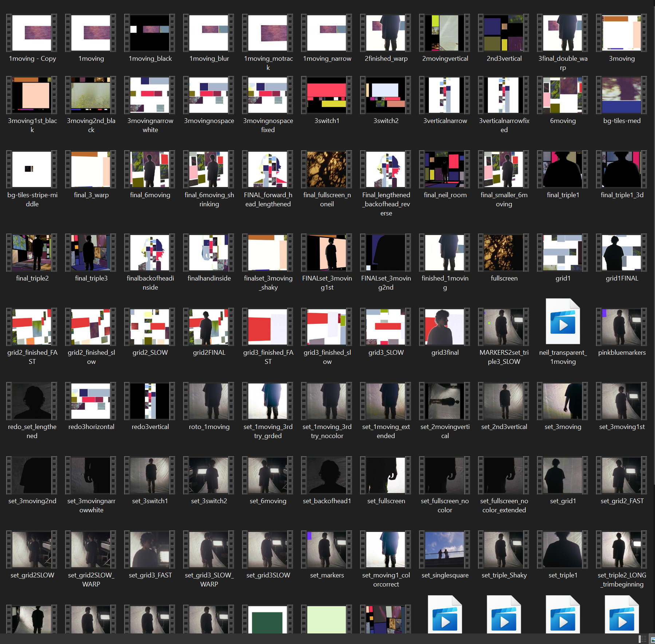Select the set_backofhead1 thumbnail

click(x=327, y=475)
